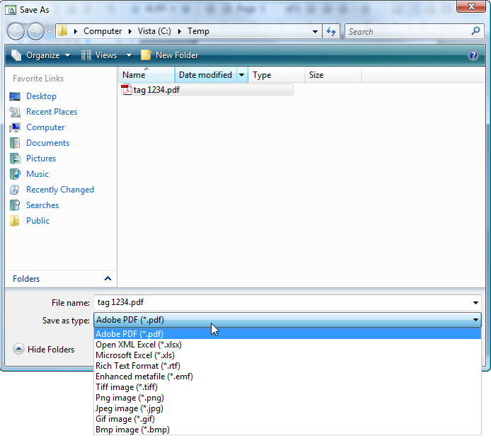The height and width of the screenshot is (448, 491).
Task: Click the Views toolbar button
Action: point(99,55)
